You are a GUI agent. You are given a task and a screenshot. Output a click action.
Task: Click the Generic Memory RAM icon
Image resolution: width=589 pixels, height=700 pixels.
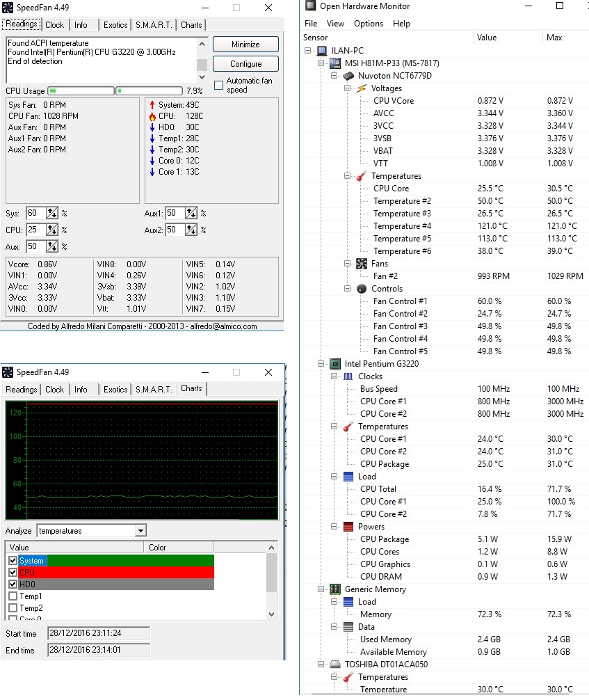335,589
